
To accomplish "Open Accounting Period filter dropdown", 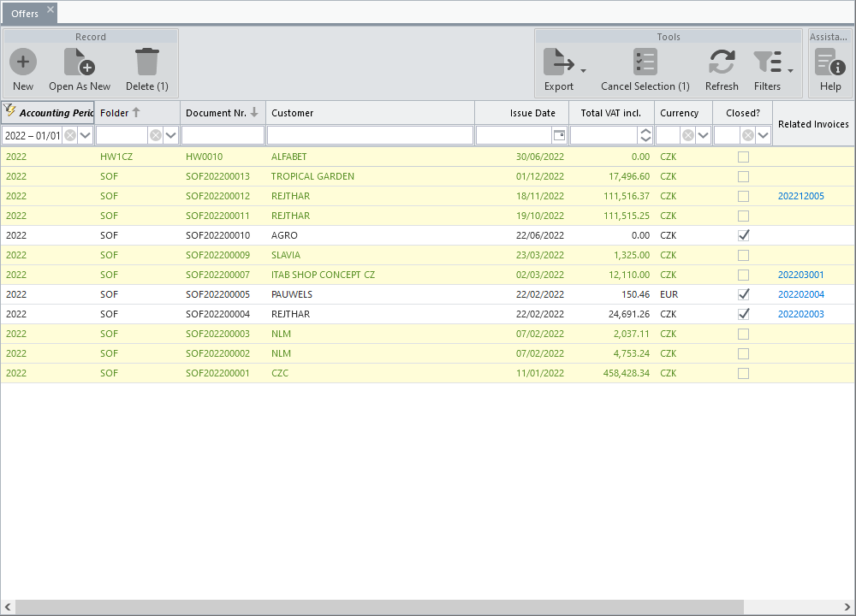I will [x=85, y=135].
